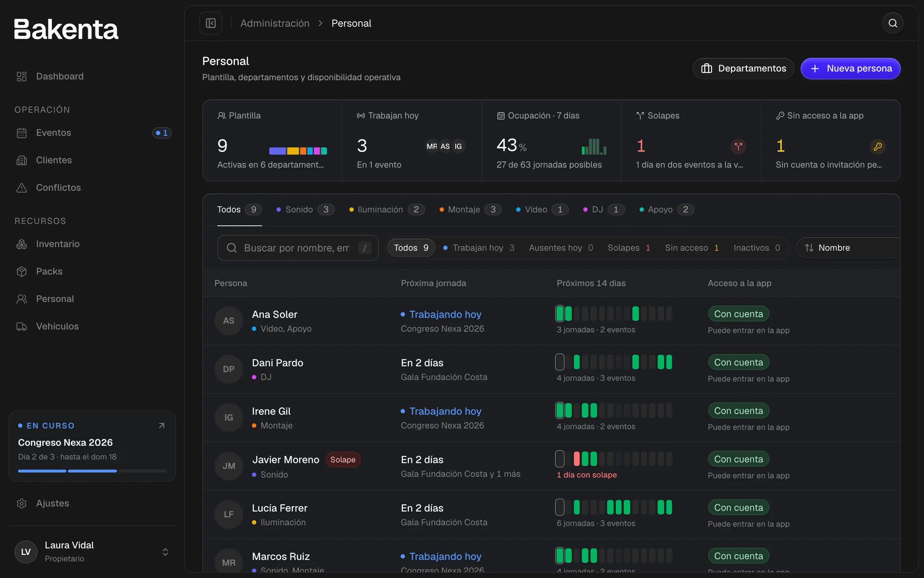Filter list by Trabajan hoy

tap(479, 248)
